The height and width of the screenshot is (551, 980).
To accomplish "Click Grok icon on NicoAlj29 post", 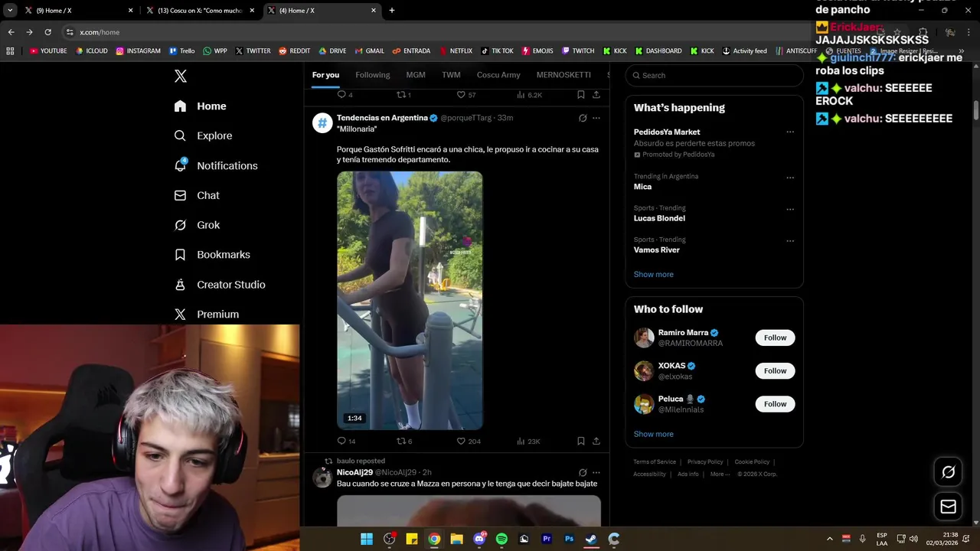I will coord(583,472).
